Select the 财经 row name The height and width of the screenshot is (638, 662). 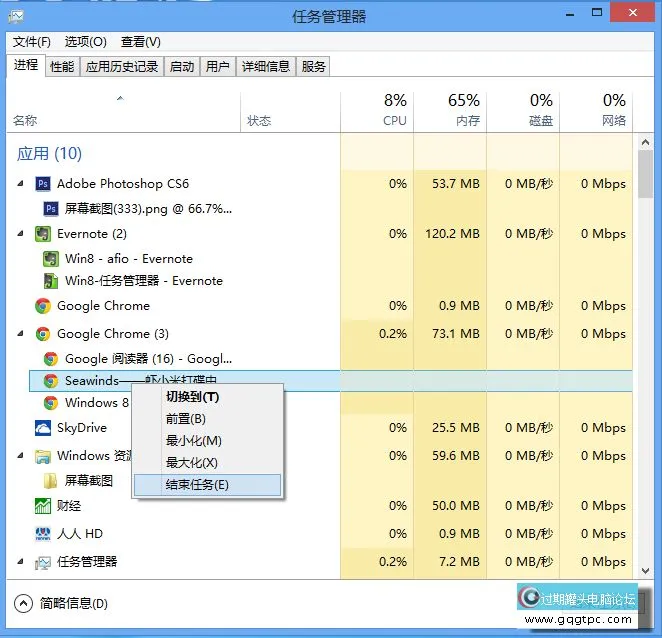point(69,506)
